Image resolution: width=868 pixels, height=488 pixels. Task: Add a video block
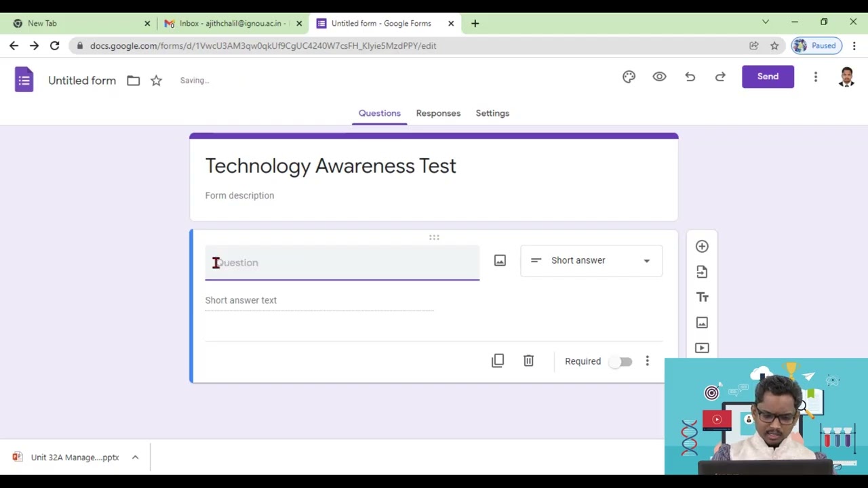[702, 348]
